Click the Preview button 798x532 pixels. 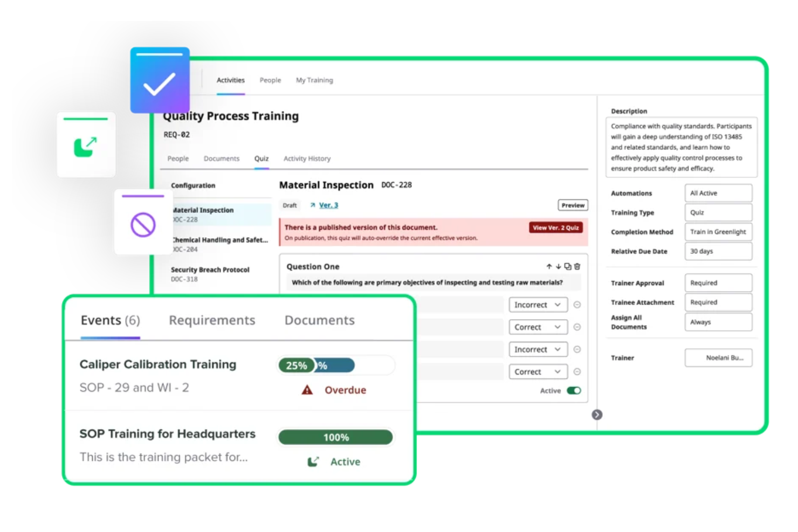pyautogui.click(x=572, y=205)
